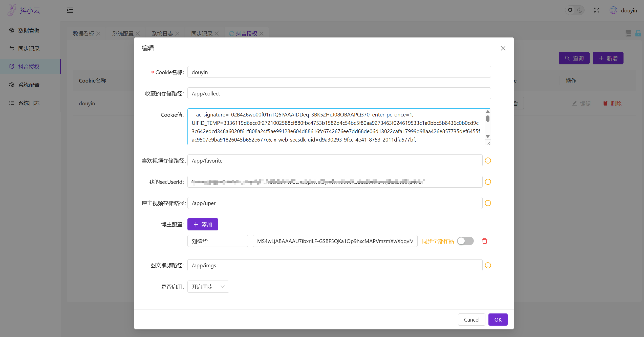Show info for 喜欢视频存储路径
Screen dimensions: 644x337
pos(488,161)
